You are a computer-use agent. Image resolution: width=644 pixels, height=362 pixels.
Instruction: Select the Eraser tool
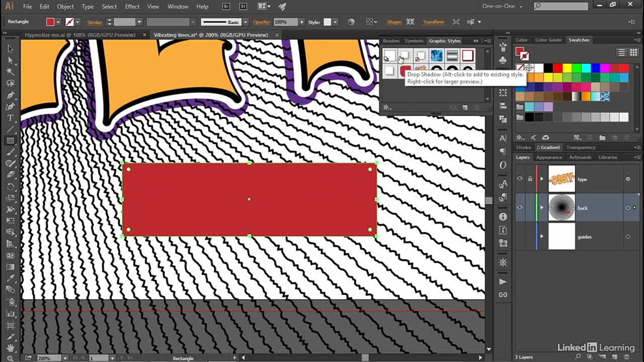[x=10, y=175]
